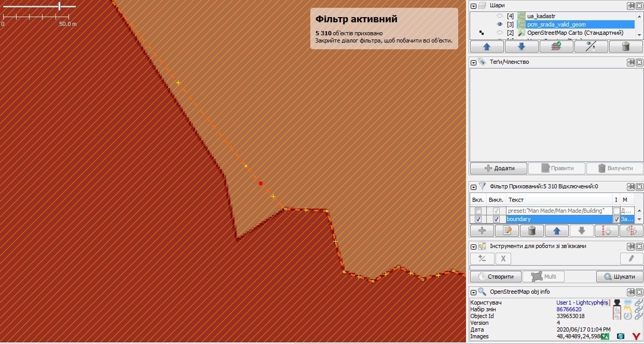This screenshot has height=344, width=644.
Task: Show the ua_kadastr layer
Action: point(500,16)
